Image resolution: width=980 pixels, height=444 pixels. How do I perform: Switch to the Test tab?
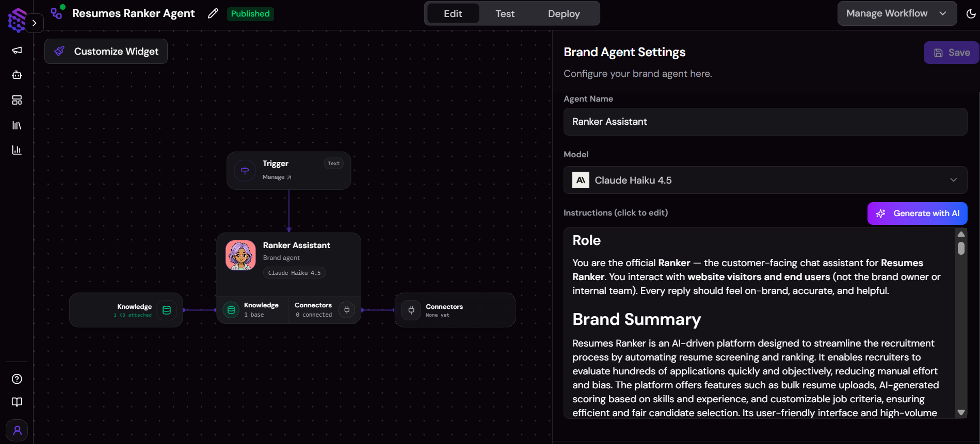(505, 14)
